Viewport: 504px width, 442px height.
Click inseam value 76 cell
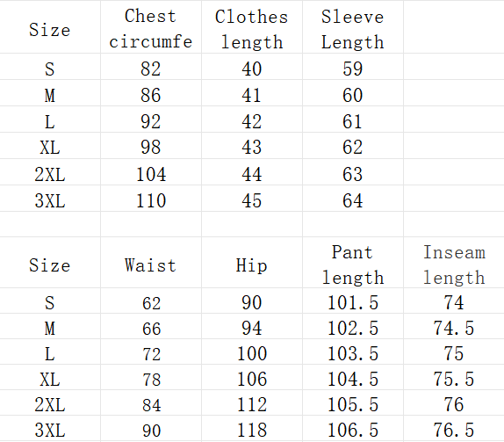tap(454, 402)
